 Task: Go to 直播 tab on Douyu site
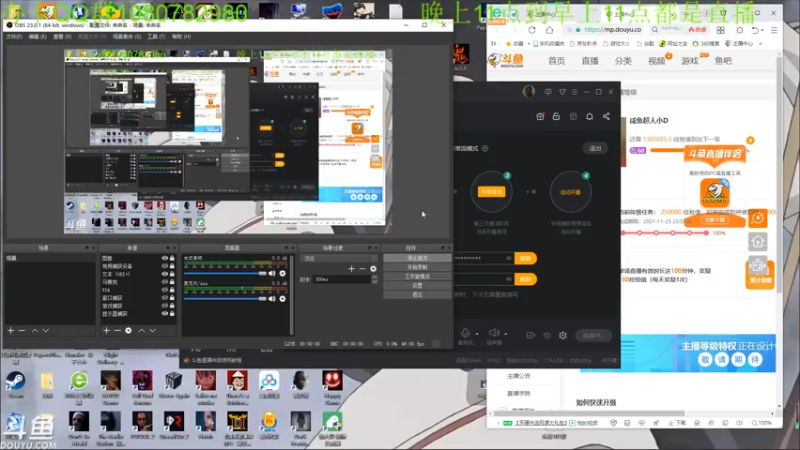click(590, 61)
